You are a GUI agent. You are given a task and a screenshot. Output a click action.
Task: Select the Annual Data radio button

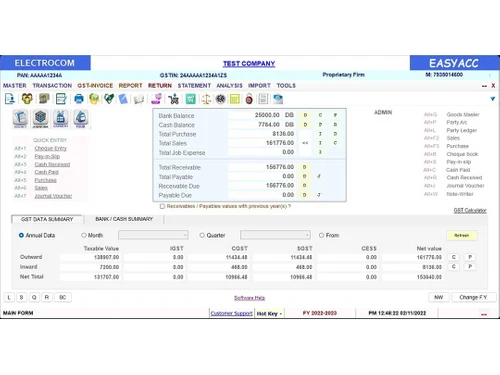point(21,235)
